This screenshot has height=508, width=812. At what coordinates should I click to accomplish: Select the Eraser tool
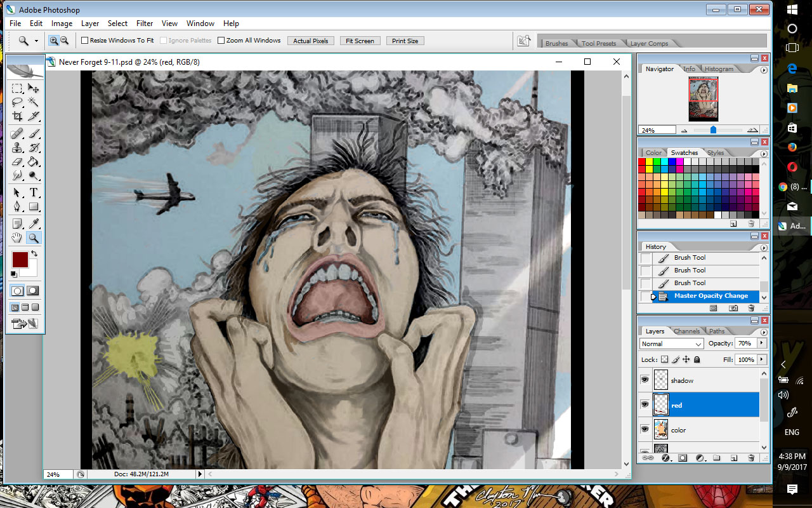pos(17,162)
